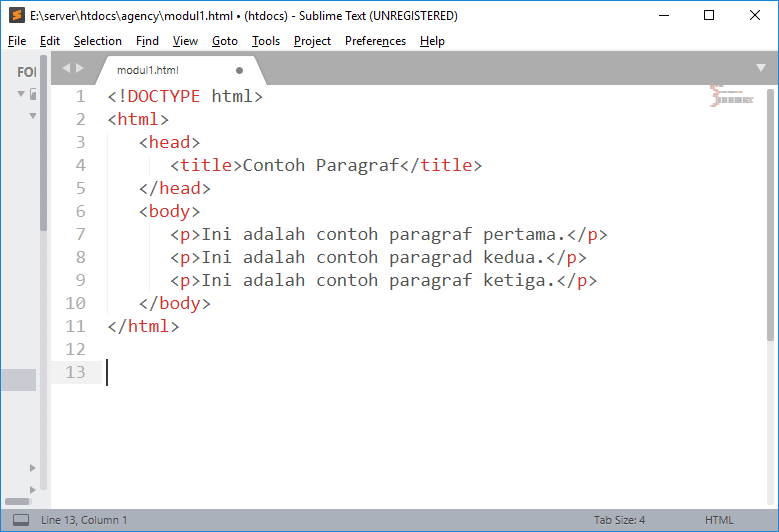The height and width of the screenshot is (532, 779).
Task: Click line number 12 in gutter
Action: [x=76, y=349]
